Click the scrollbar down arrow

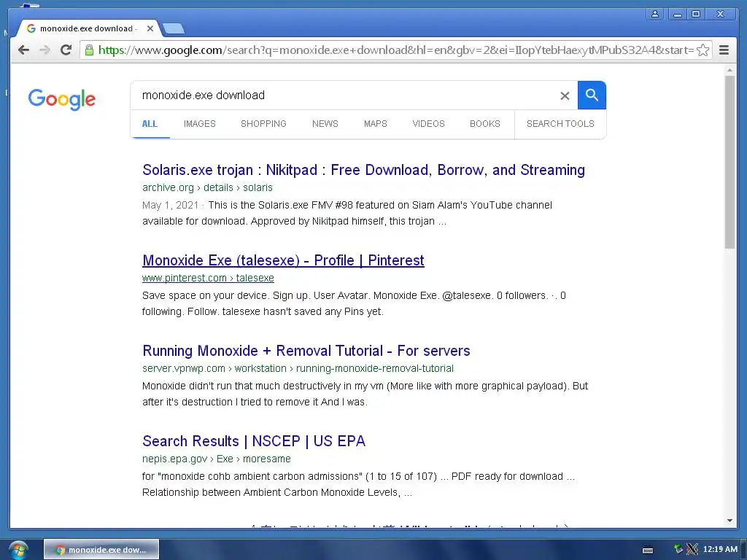[x=729, y=521]
